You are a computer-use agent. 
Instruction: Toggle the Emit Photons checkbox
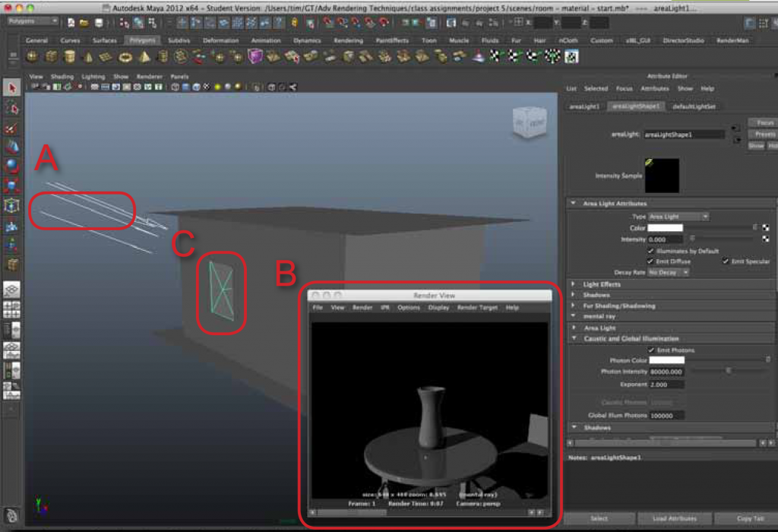[x=650, y=350]
